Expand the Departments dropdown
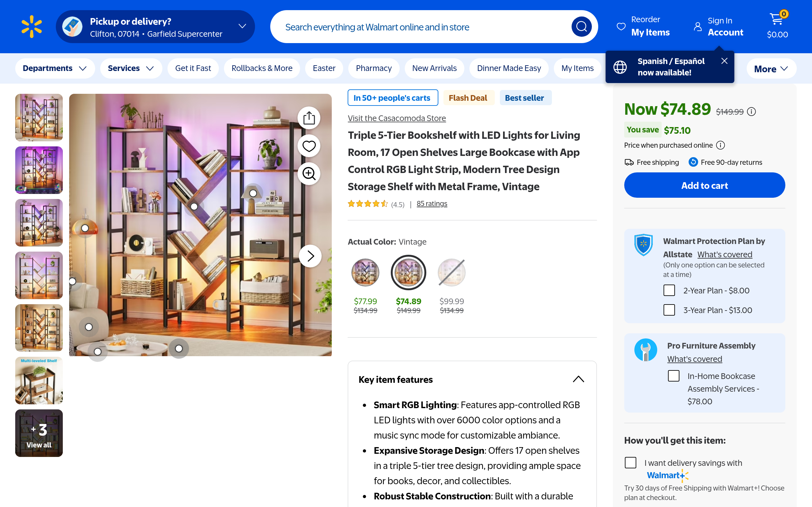The height and width of the screenshot is (507, 812). [55, 68]
